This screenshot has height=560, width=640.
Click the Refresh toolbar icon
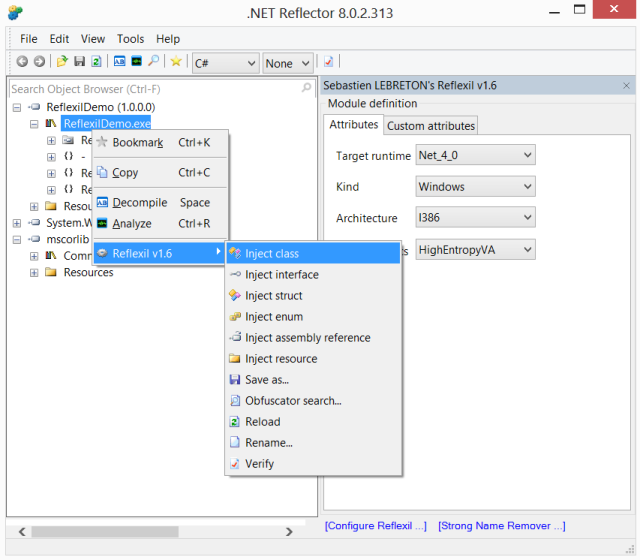96,62
